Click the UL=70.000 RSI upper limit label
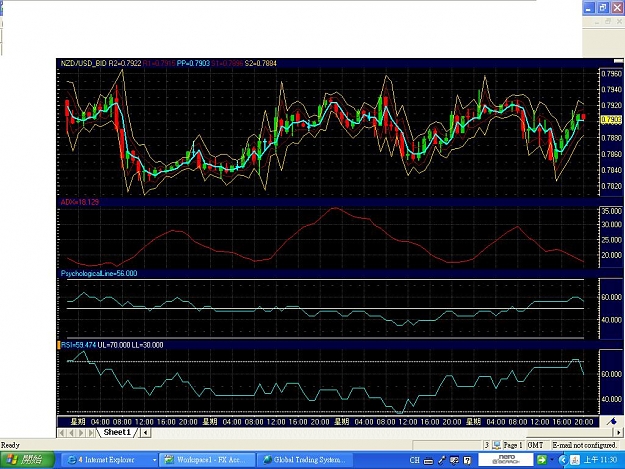This screenshot has height=469, width=625. pyautogui.click(x=114, y=345)
